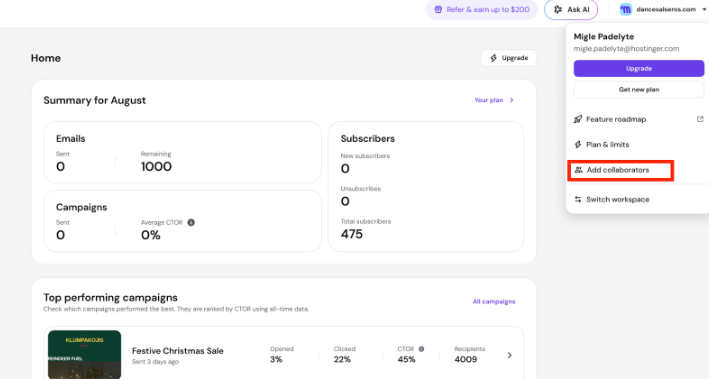Click the Summary for August heading
Screen dimensions: 709x380
click(95, 100)
